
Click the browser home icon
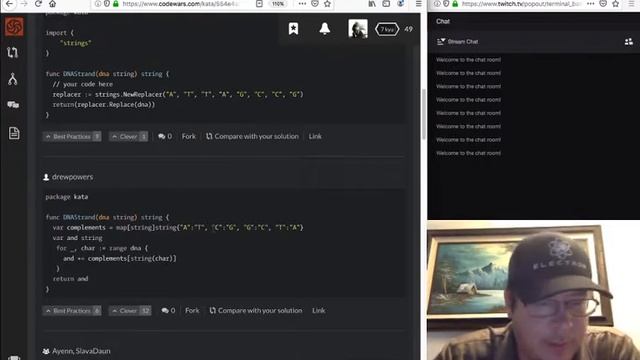pyautogui.click(x=53, y=4)
